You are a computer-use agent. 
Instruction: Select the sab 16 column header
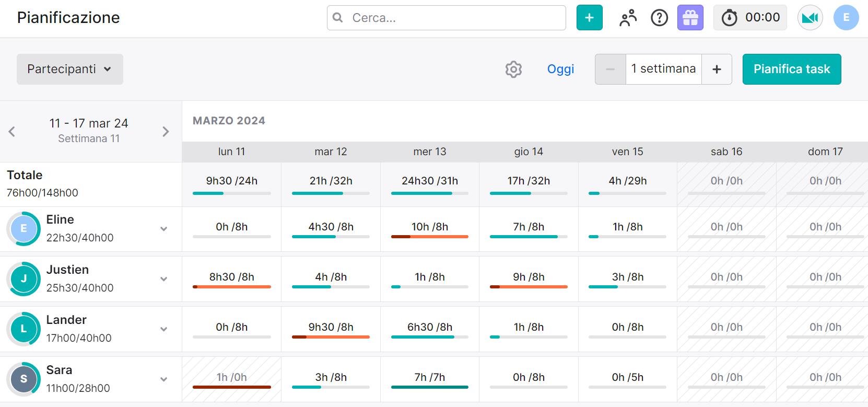coord(726,152)
